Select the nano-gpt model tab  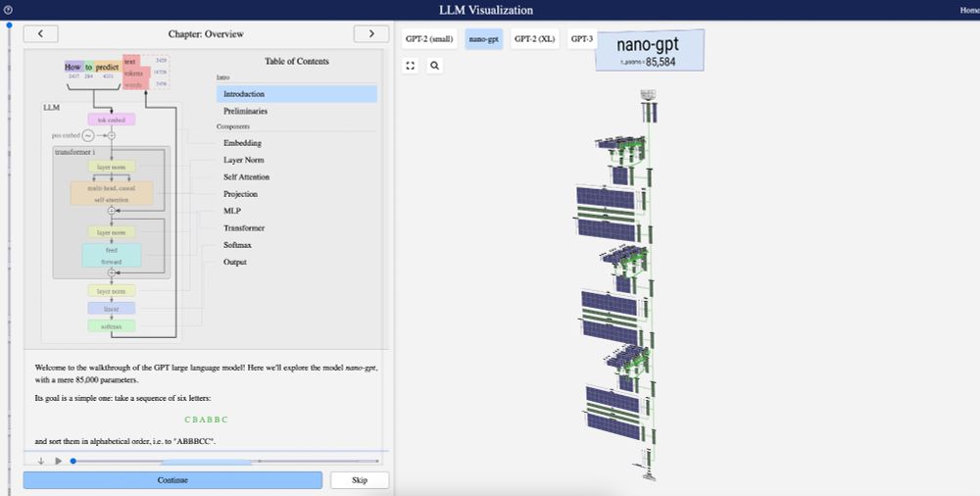coord(484,39)
